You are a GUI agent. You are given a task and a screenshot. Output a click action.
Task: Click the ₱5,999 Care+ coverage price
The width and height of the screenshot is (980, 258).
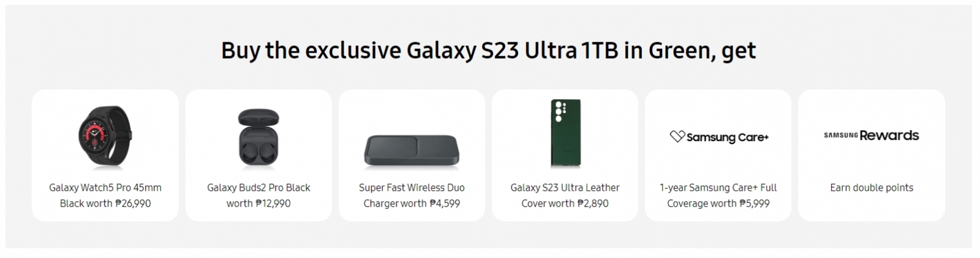click(754, 204)
